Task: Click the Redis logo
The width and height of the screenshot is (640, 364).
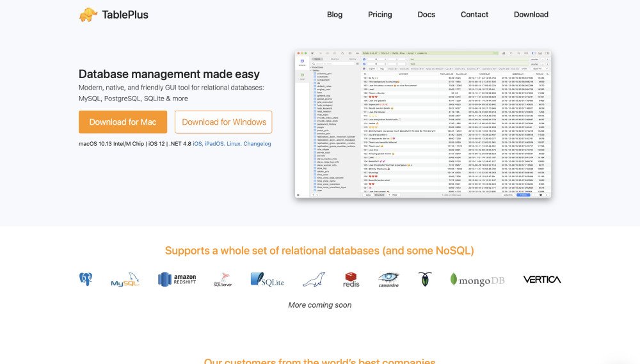Action: click(x=351, y=280)
